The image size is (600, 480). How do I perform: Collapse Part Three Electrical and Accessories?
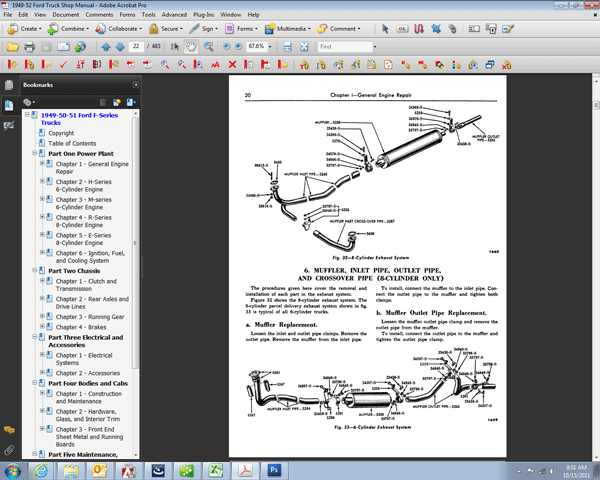[x=34, y=337]
